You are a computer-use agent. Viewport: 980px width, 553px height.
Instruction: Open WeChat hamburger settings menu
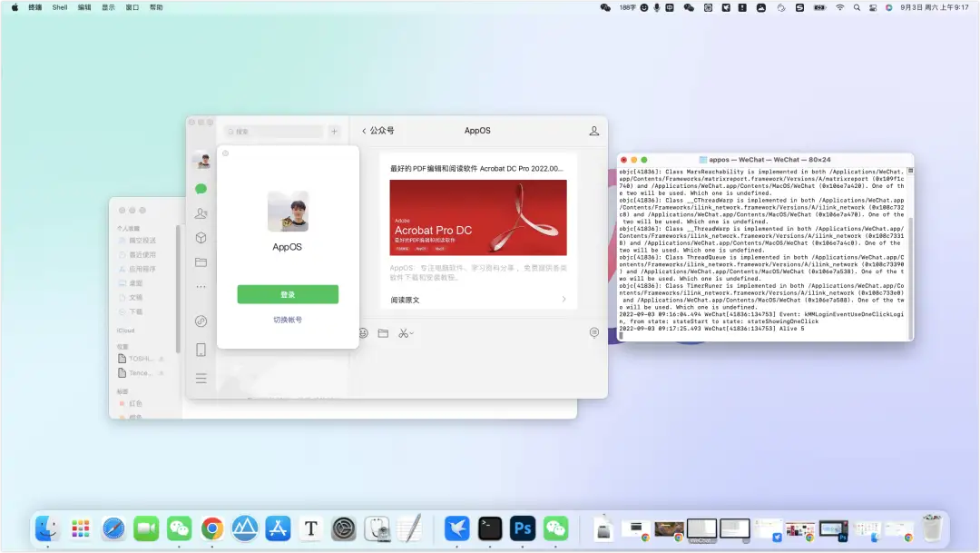[201, 379]
